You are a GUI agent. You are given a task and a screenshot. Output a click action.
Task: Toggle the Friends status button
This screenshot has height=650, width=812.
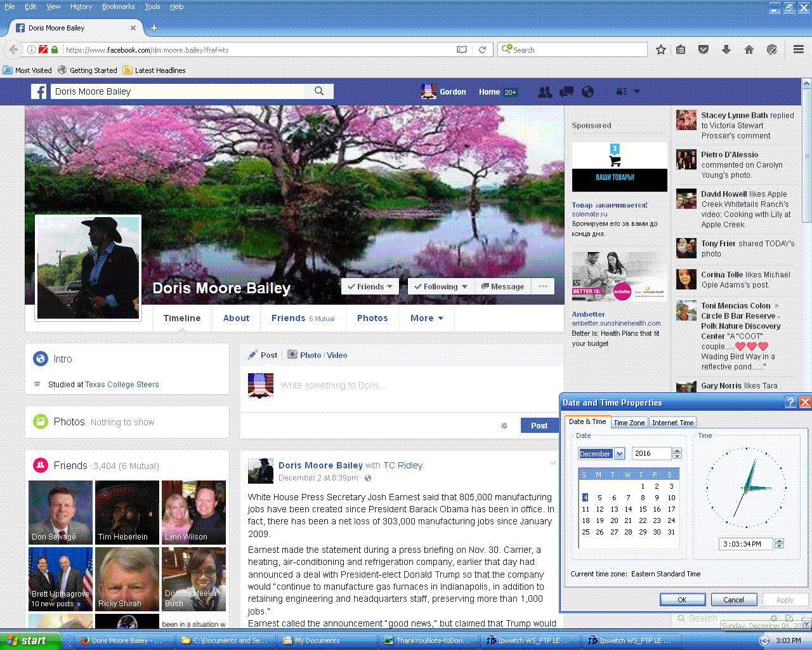(x=371, y=286)
